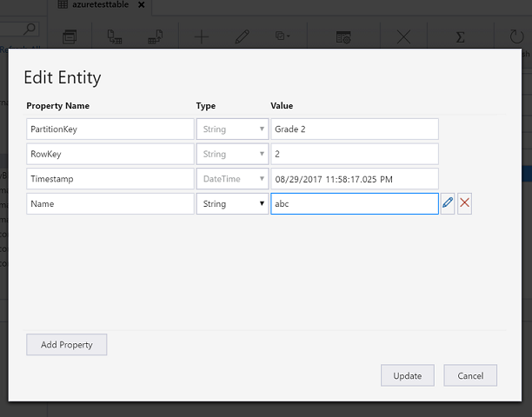Open the Timestamp DateTime type dropdown
Image resolution: width=532 pixels, height=417 pixels.
coord(232,179)
